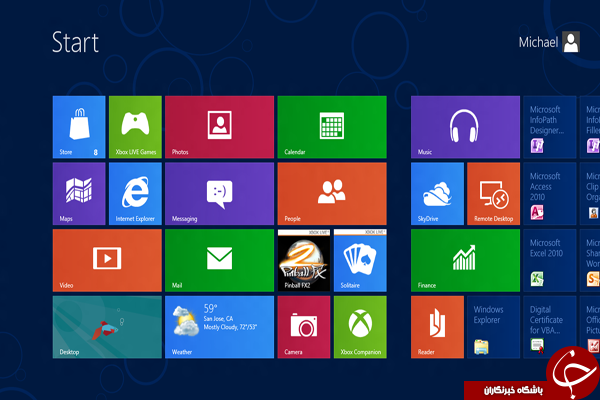Open the Video tile
The image size is (600, 400).
coord(107,260)
